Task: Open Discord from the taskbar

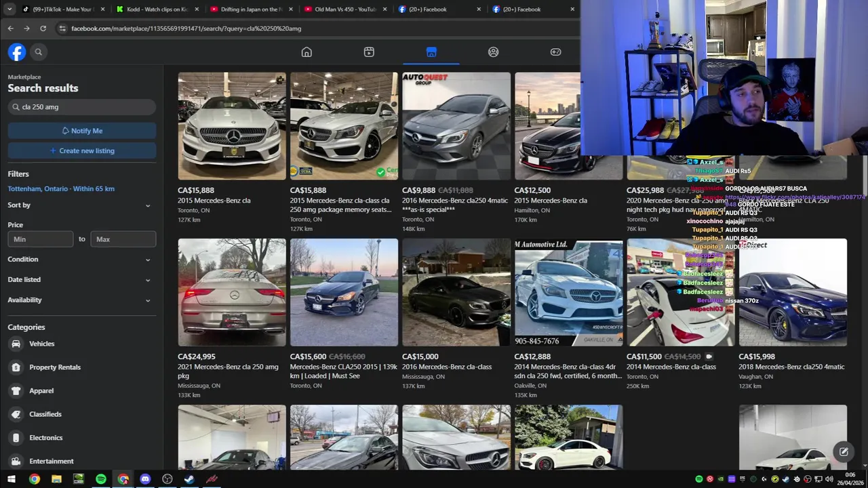Action: [x=145, y=479]
